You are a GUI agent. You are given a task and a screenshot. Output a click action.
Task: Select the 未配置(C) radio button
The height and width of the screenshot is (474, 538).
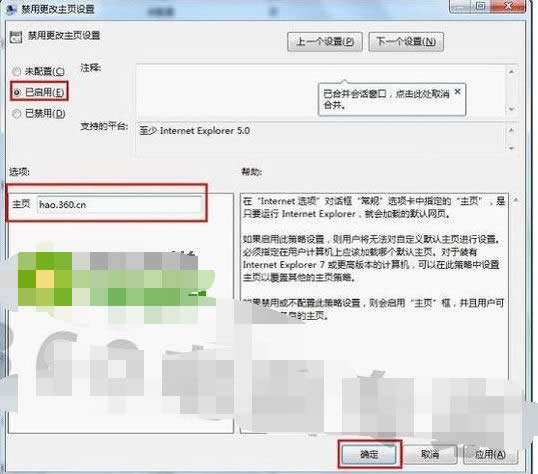(x=16, y=71)
